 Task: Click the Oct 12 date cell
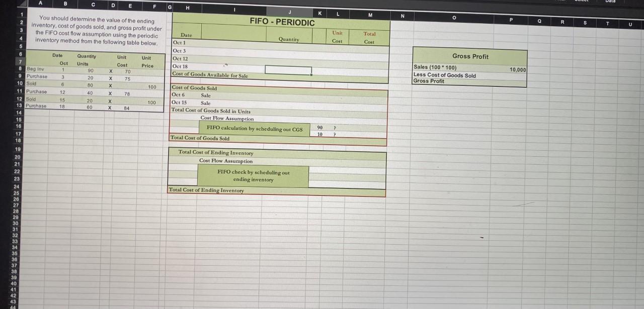click(x=180, y=59)
